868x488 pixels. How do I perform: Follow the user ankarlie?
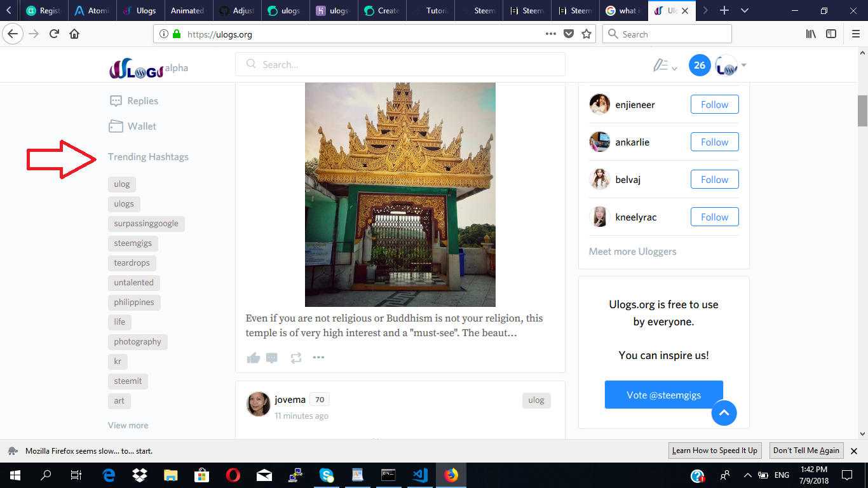pyautogui.click(x=714, y=142)
